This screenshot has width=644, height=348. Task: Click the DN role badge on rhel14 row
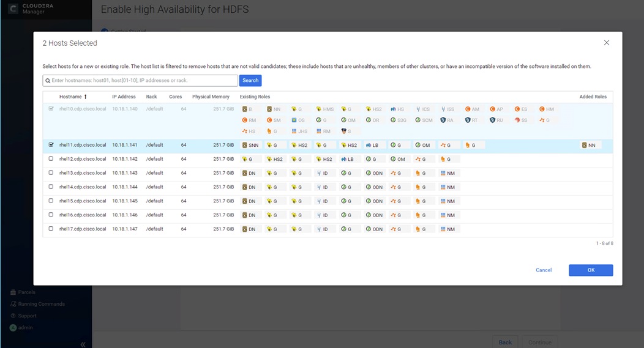click(249, 187)
